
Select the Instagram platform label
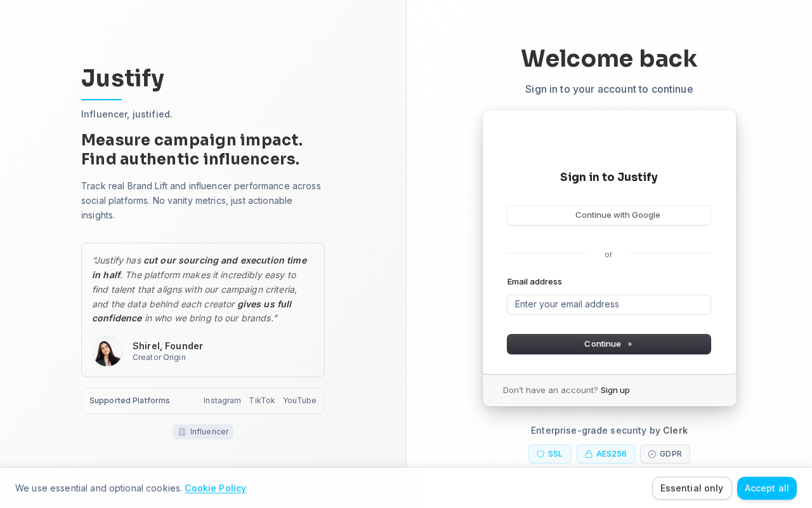(222, 401)
